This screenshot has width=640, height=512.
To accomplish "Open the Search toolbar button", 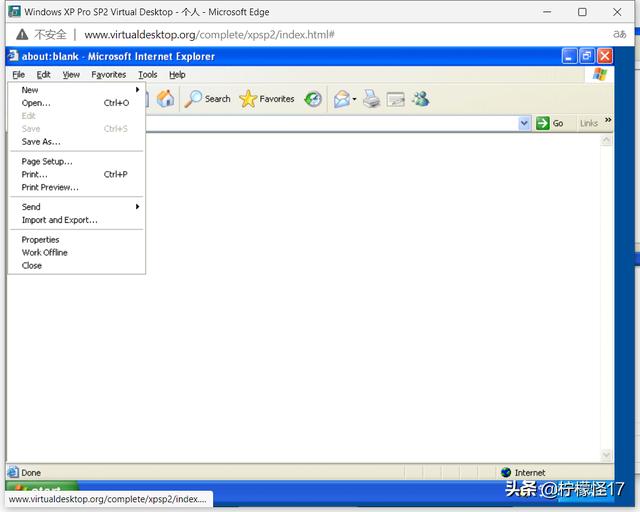I will click(x=207, y=99).
